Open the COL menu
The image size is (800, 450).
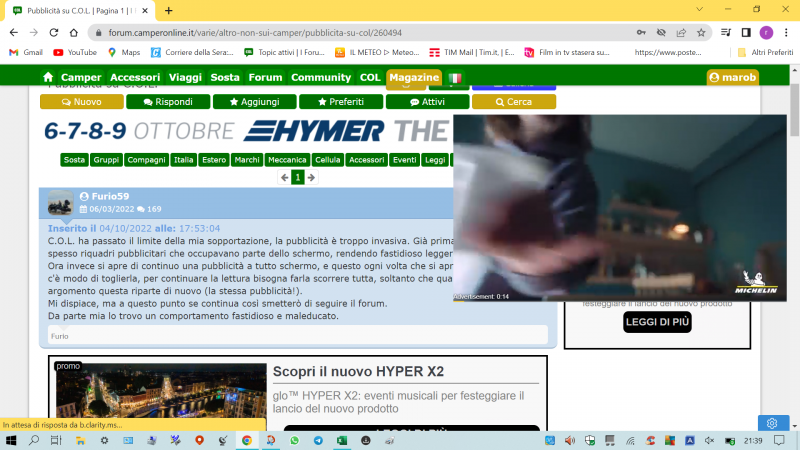370,78
